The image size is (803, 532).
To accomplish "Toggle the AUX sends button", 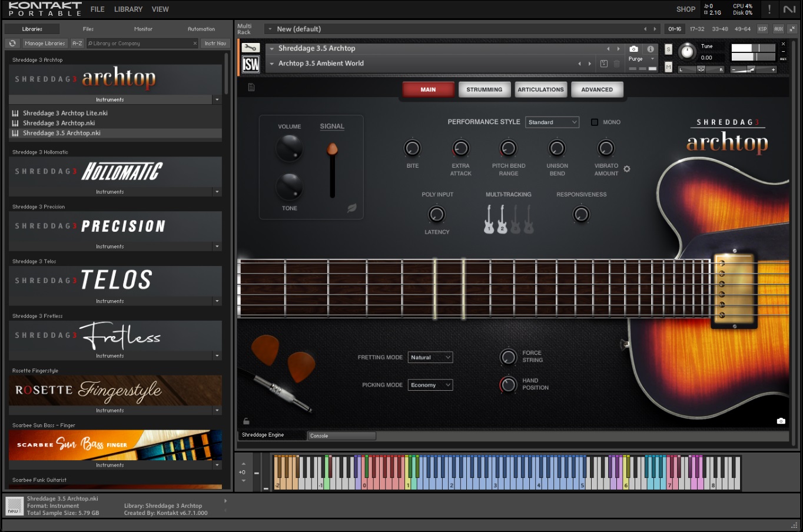I will pos(778,29).
